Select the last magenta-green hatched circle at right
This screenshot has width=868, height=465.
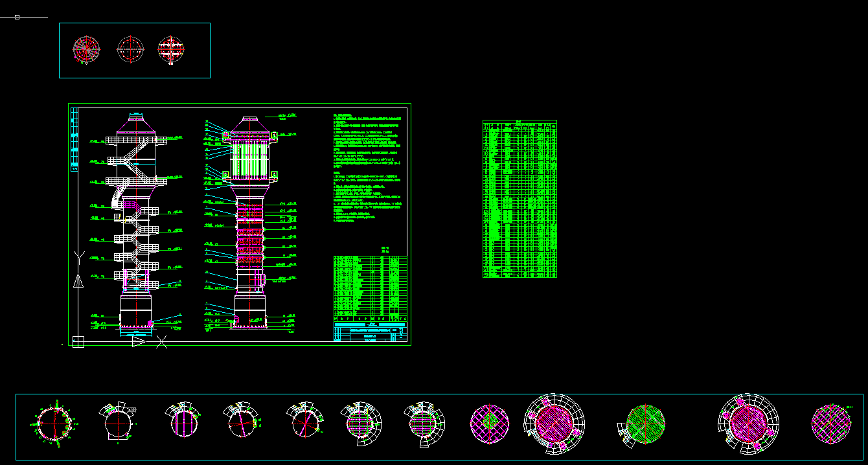coord(831,424)
